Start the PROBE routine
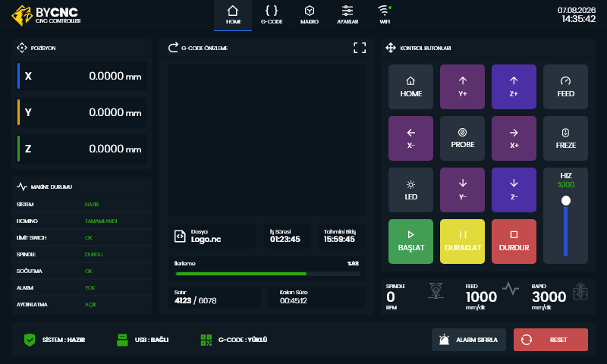607x364 pixels. (462, 139)
